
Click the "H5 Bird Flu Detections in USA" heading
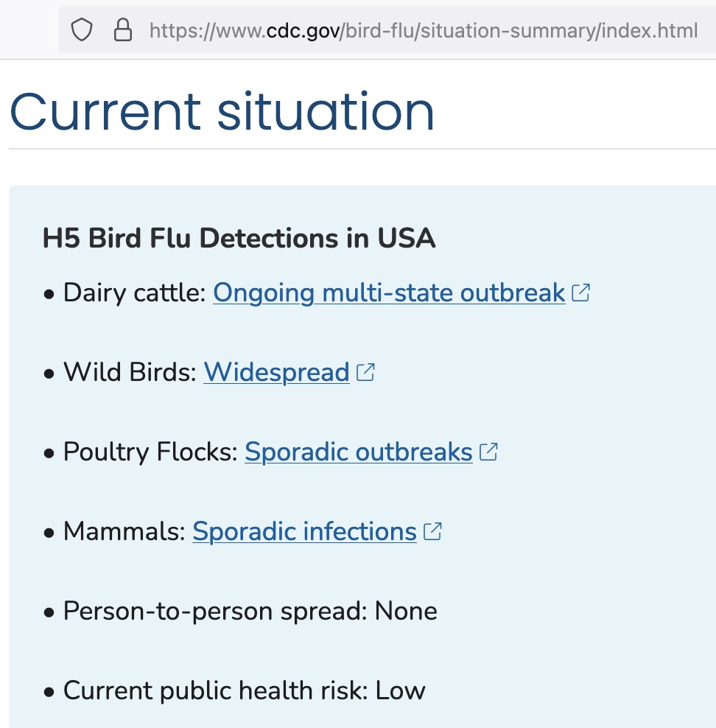239,239
